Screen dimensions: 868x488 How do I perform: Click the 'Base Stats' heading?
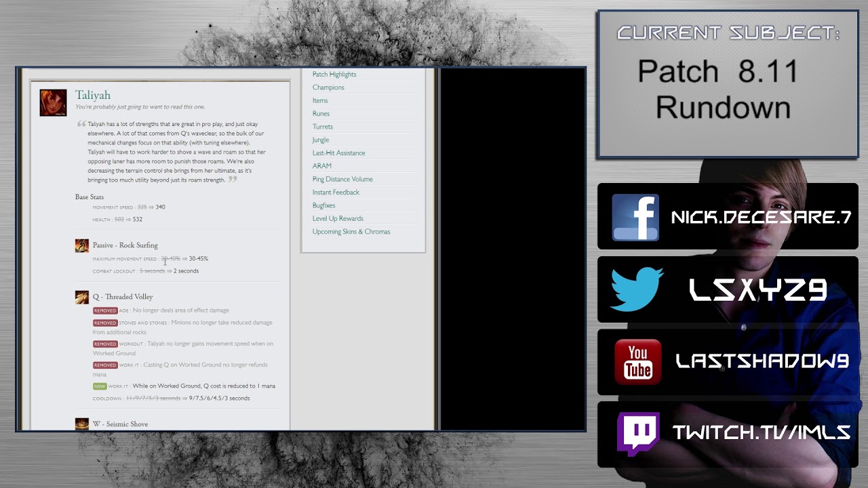coord(90,197)
